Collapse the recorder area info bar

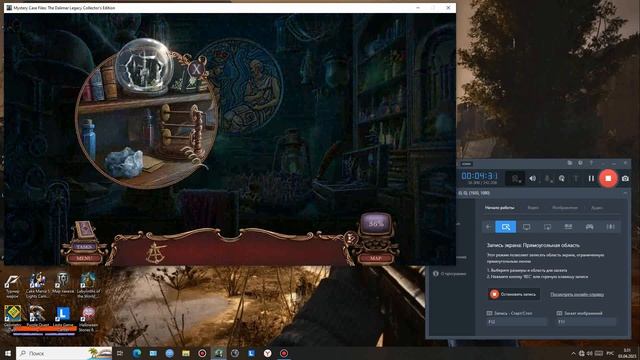click(x=625, y=193)
